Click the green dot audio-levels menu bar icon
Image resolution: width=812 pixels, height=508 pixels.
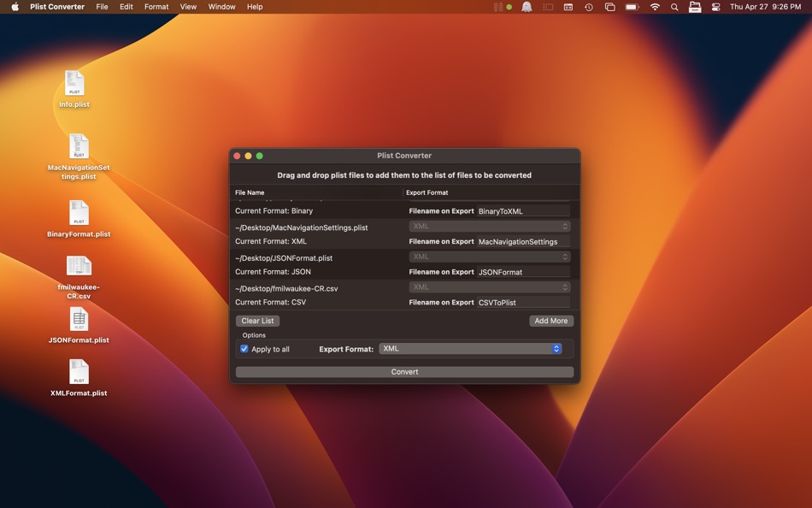503,7
